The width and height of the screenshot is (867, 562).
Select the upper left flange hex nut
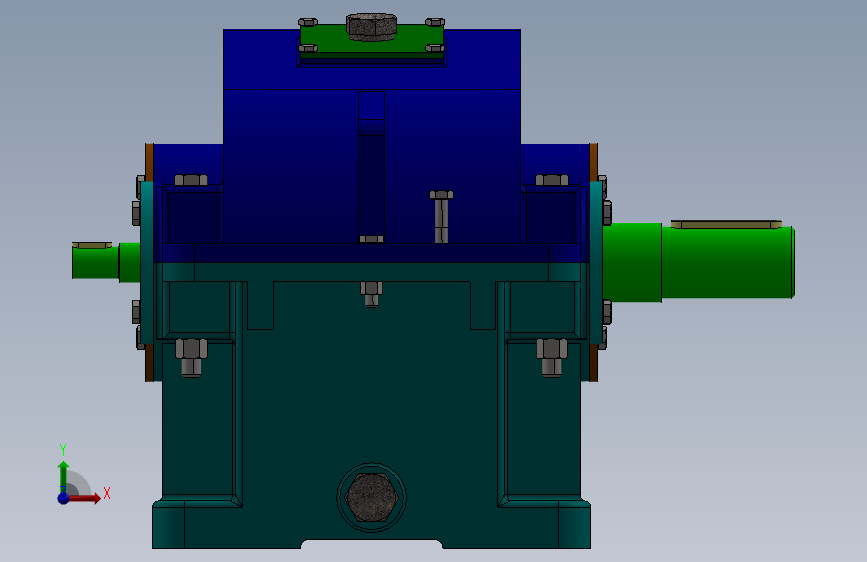coord(191,180)
